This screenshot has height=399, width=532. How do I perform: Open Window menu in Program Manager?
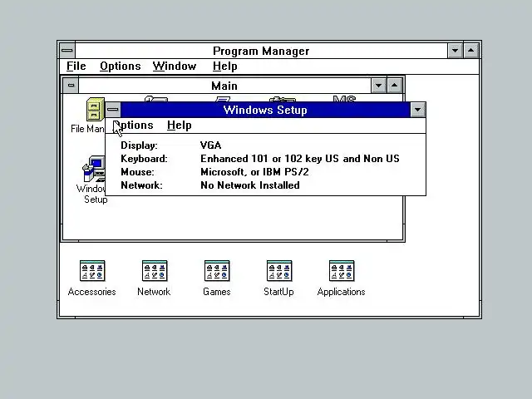click(x=175, y=66)
